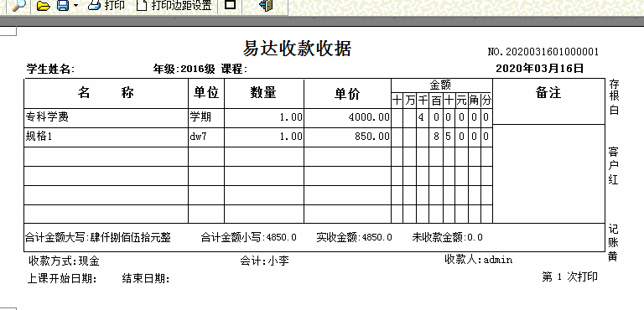This screenshot has height=310, width=644.
Task: Click the 学生姓名 label
Action: (x=50, y=69)
